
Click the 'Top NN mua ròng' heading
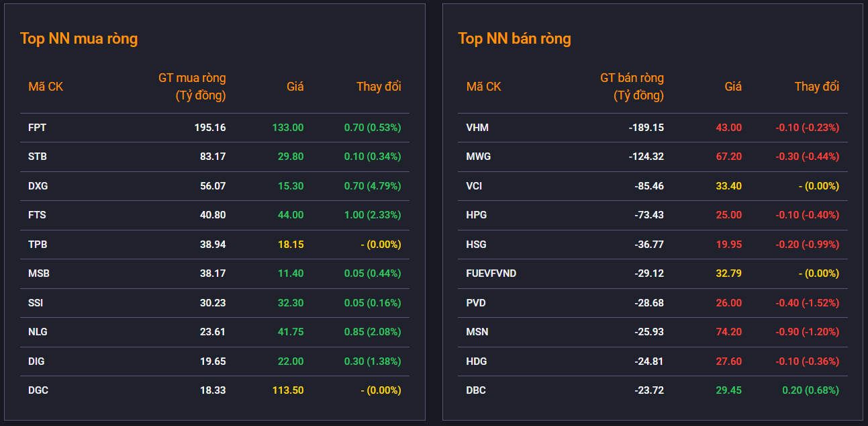79,39
